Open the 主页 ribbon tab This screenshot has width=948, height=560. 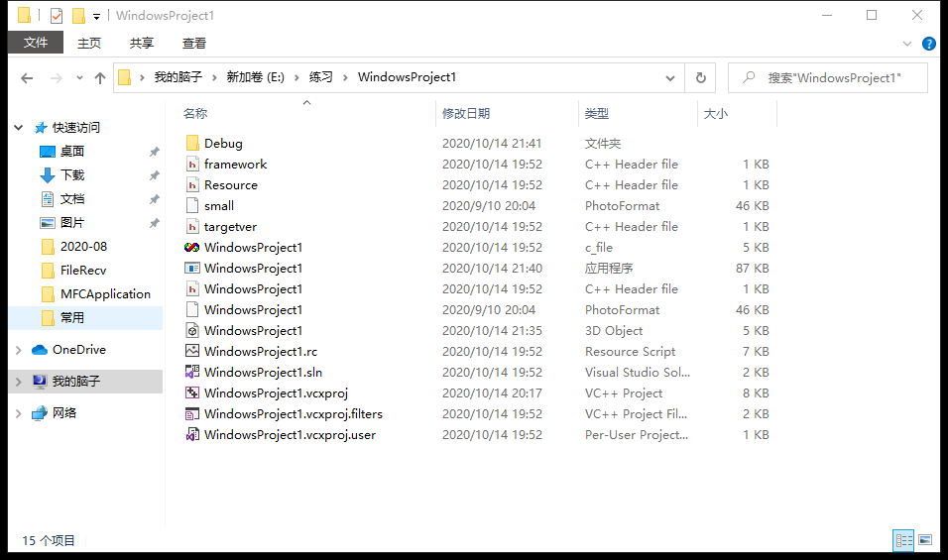click(x=89, y=43)
